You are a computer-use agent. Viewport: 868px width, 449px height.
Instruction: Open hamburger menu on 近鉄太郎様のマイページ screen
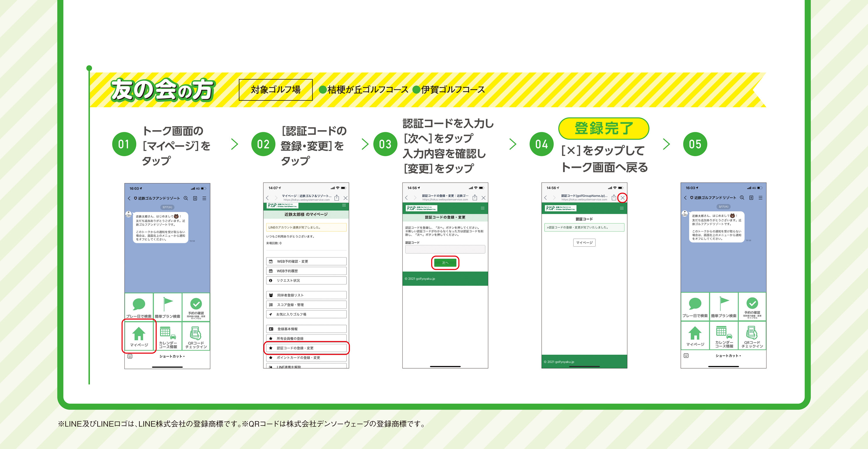click(x=344, y=205)
